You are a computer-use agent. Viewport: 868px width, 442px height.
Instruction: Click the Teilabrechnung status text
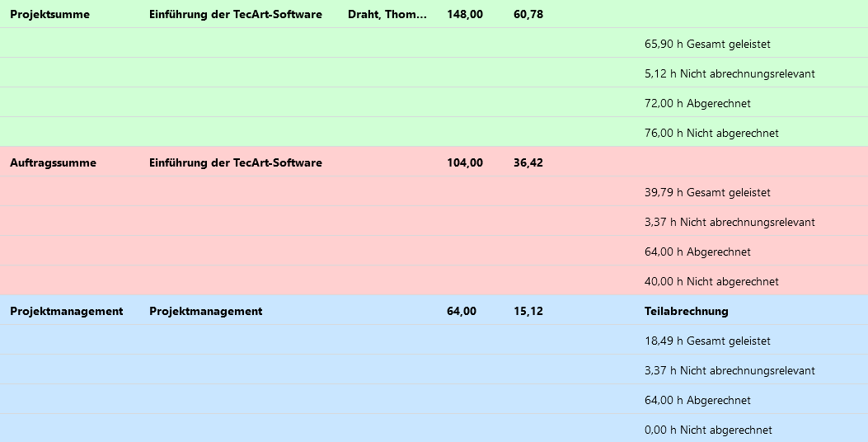point(687,311)
